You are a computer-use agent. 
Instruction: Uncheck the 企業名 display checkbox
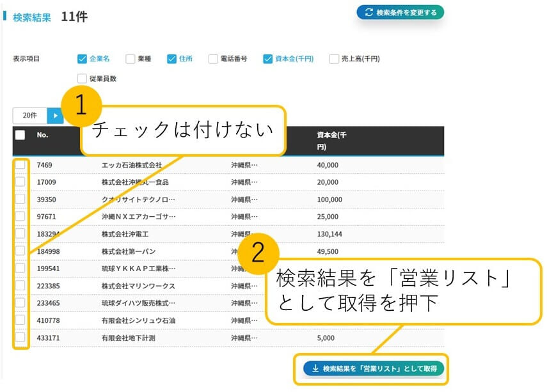(x=82, y=59)
